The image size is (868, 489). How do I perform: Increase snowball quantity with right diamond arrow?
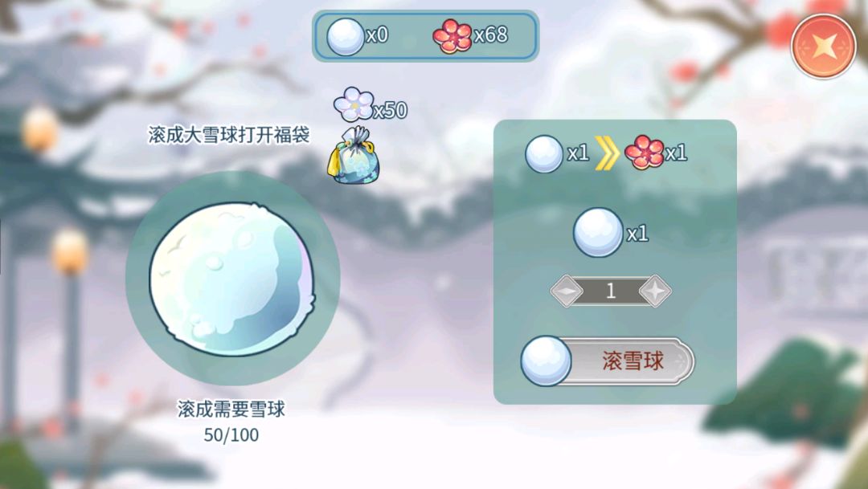(x=655, y=291)
